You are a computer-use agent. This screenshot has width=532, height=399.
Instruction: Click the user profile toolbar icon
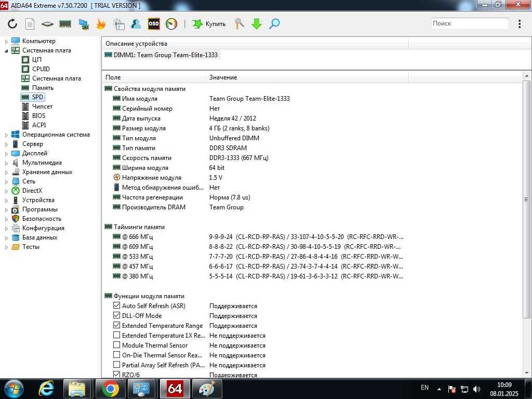tap(136, 24)
